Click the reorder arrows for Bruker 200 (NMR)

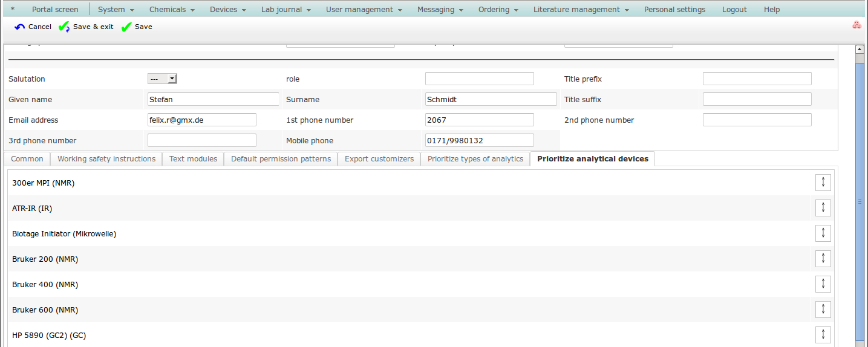[x=823, y=259]
